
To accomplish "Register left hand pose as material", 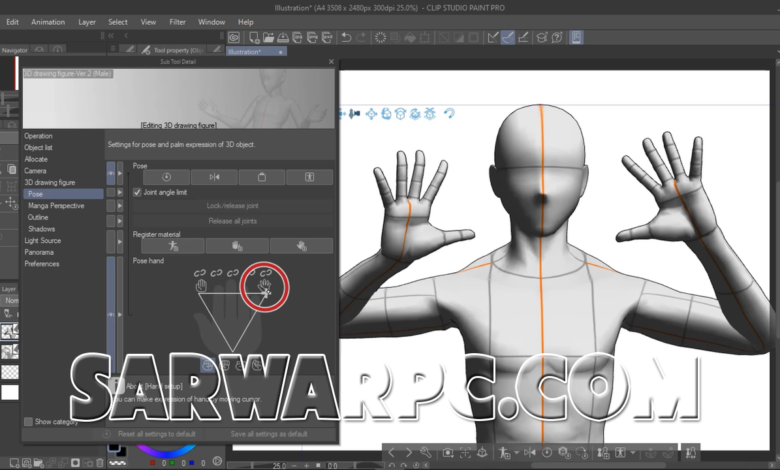I will tap(237, 246).
